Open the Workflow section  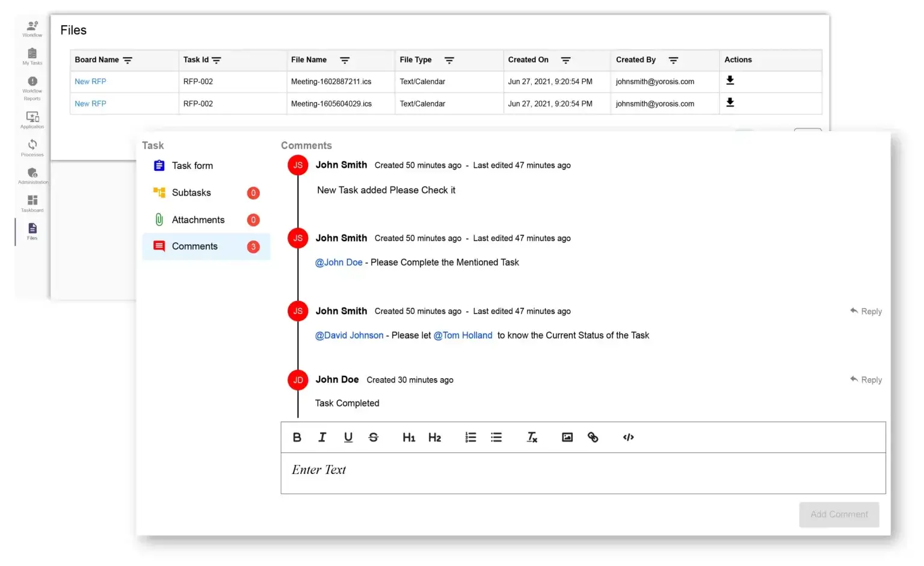point(32,27)
